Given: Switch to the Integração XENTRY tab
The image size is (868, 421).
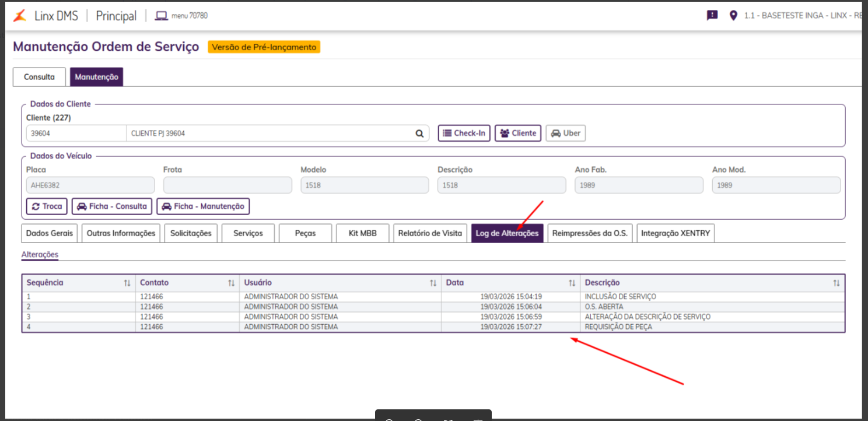Looking at the screenshot, I should (x=675, y=233).
